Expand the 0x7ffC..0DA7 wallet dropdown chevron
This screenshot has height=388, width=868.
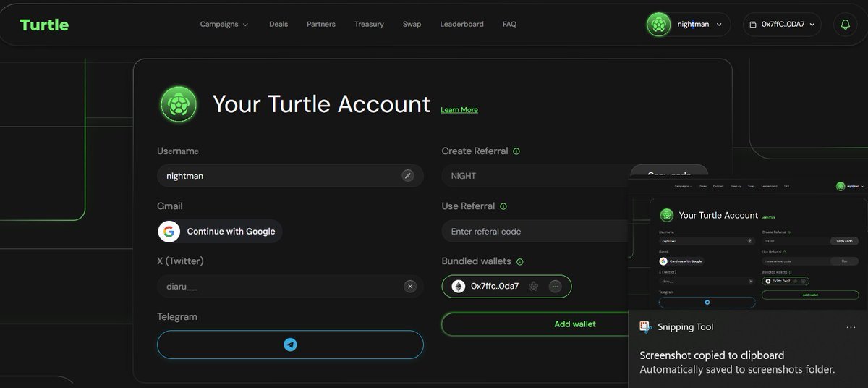pyautogui.click(x=812, y=25)
